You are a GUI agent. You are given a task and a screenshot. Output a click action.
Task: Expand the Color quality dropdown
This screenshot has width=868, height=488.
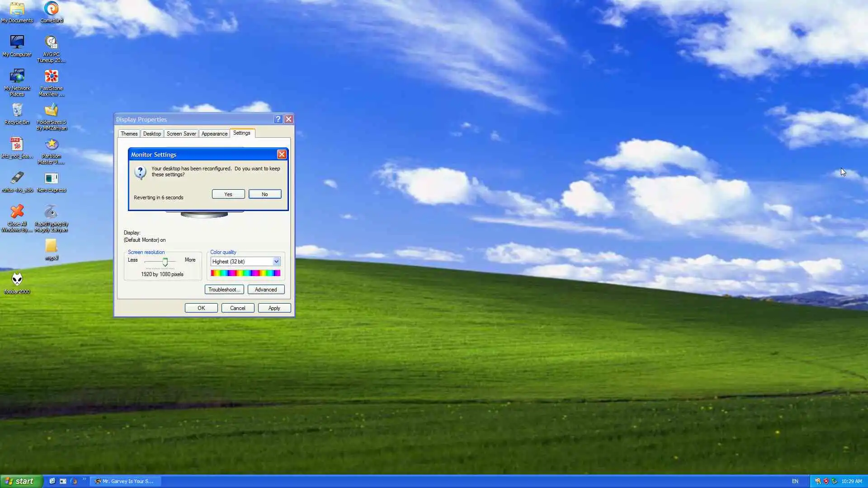click(x=276, y=262)
